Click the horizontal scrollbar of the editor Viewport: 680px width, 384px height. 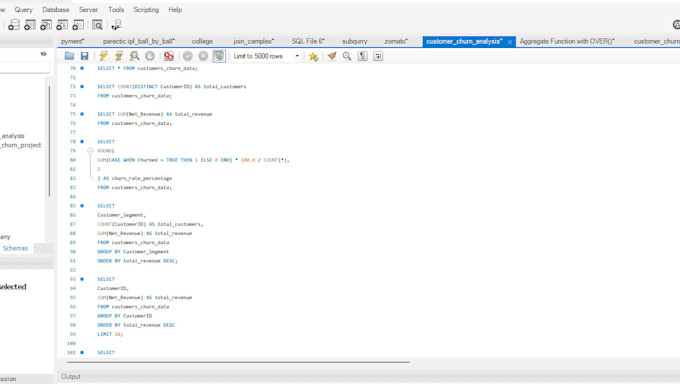point(239,361)
